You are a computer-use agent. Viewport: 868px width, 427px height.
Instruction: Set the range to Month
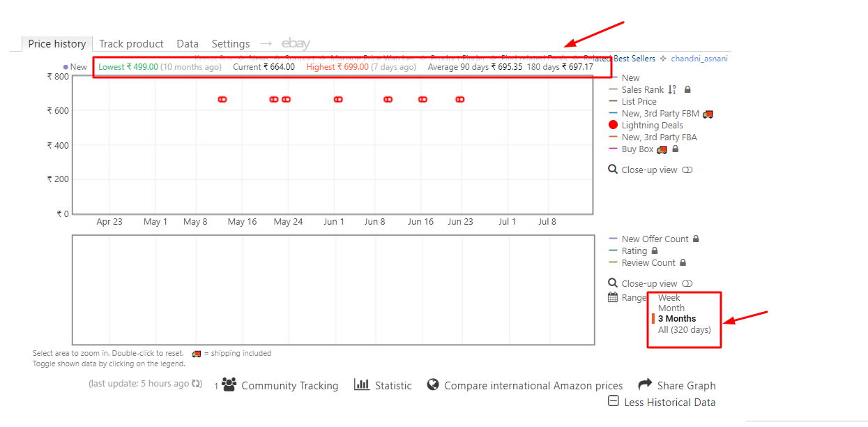click(671, 308)
